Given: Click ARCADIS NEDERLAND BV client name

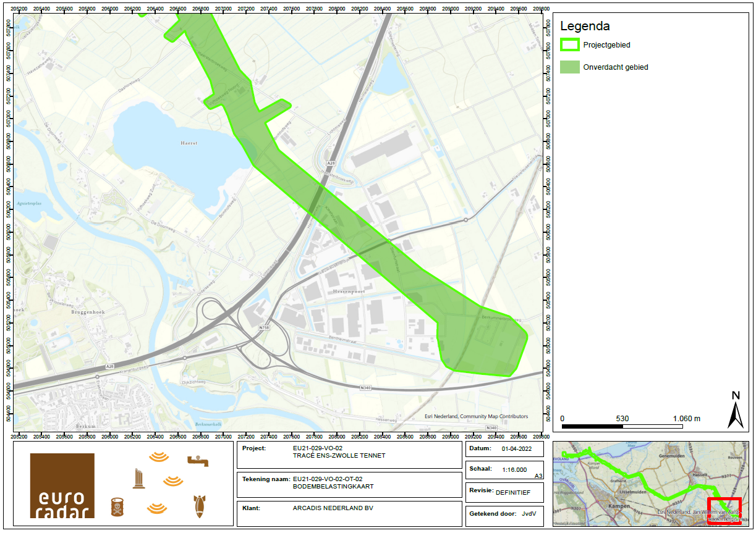Looking at the screenshot, I should (x=333, y=508).
